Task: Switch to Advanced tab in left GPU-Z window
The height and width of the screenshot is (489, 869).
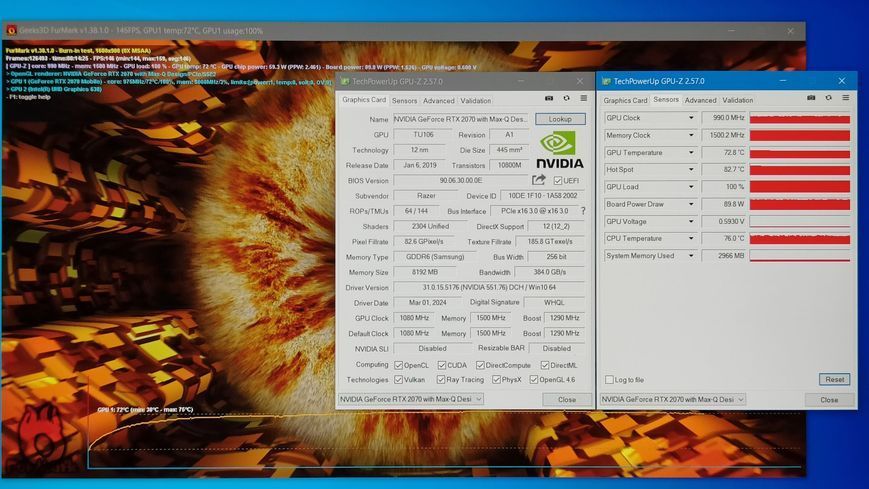Action: point(438,101)
